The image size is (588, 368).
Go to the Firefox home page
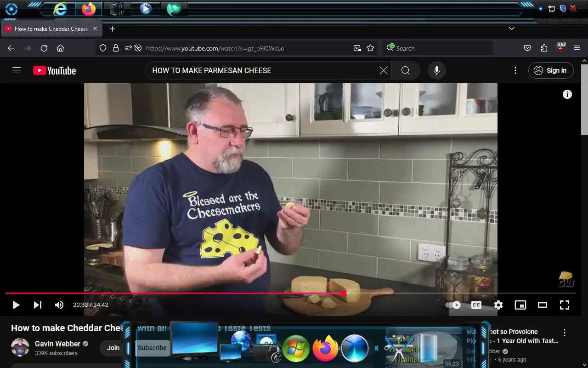coord(60,48)
